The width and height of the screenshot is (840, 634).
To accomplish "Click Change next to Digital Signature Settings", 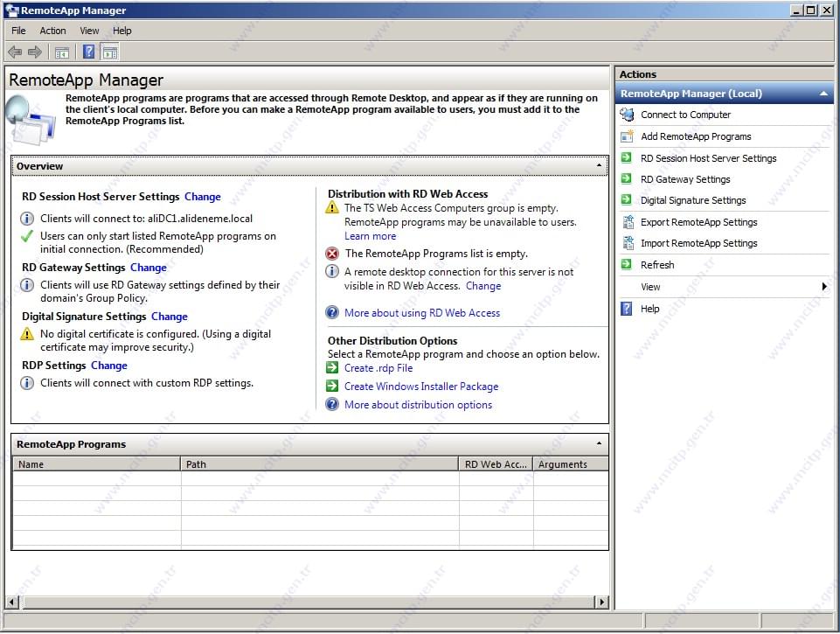I will tap(170, 317).
